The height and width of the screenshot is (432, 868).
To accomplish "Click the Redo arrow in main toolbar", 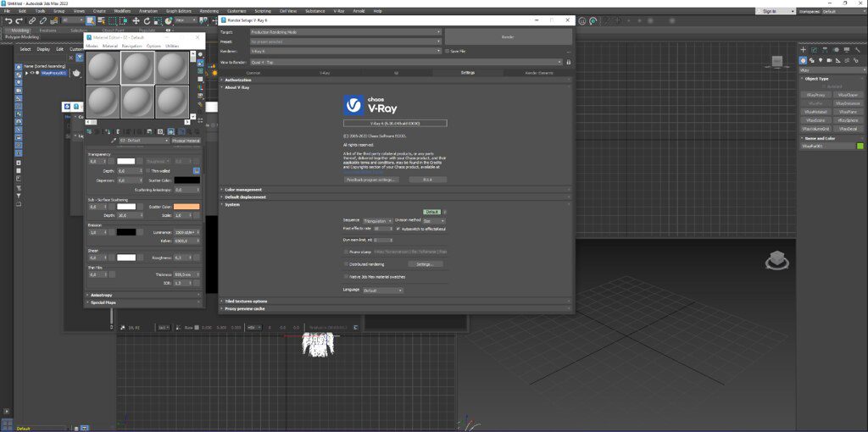I will pos(19,20).
